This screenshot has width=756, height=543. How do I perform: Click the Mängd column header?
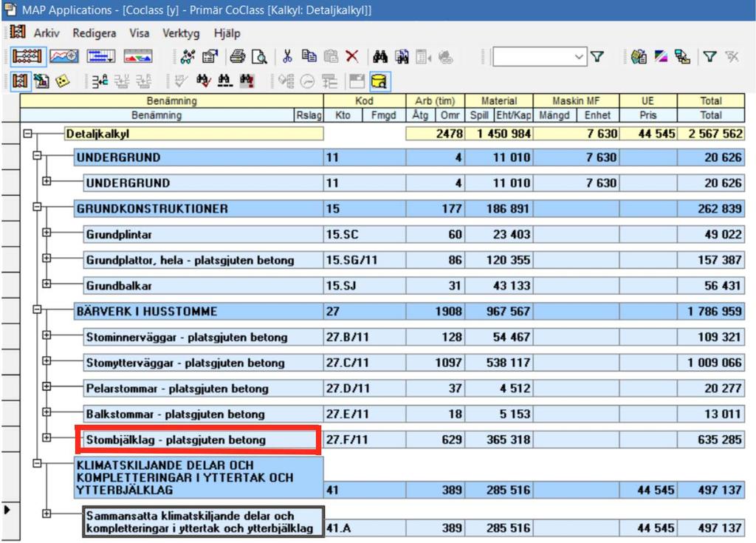click(554, 115)
